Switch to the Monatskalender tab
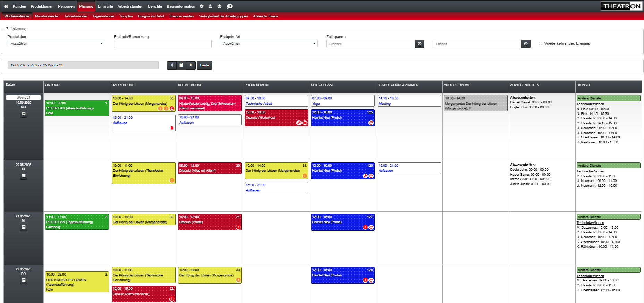The width and height of the screenshot is (644, 303). point(47,16)
